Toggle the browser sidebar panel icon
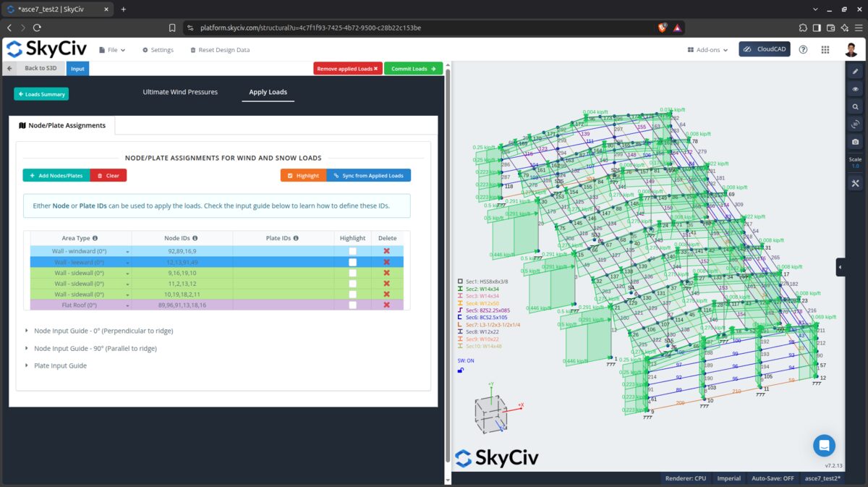This screenshot has width=868, height=487. point(817,27)
